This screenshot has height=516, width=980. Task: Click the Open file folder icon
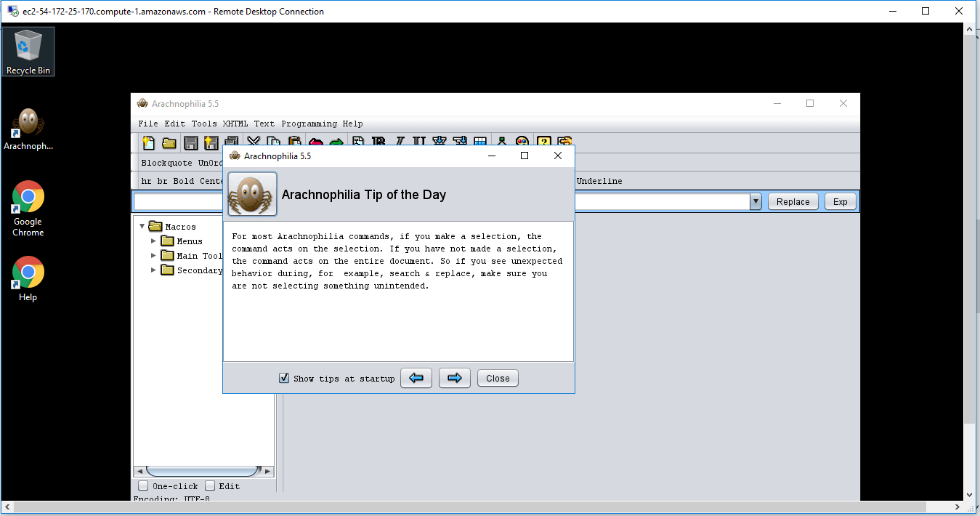point(169,143)
